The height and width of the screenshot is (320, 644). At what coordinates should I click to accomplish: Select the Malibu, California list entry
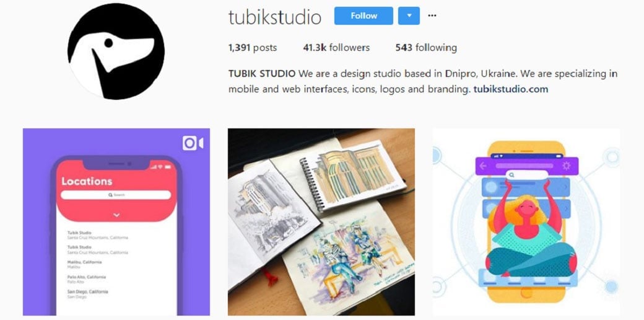click(85, 264)
